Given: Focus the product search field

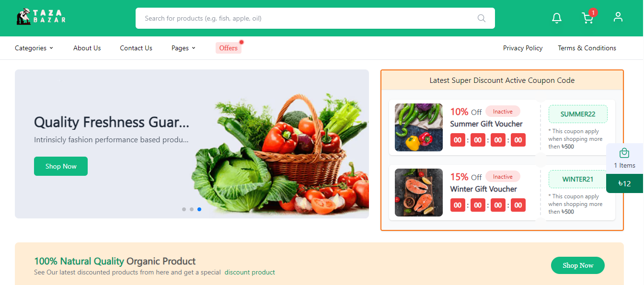Looking at the screenshot, I should [x=309, y=18].
